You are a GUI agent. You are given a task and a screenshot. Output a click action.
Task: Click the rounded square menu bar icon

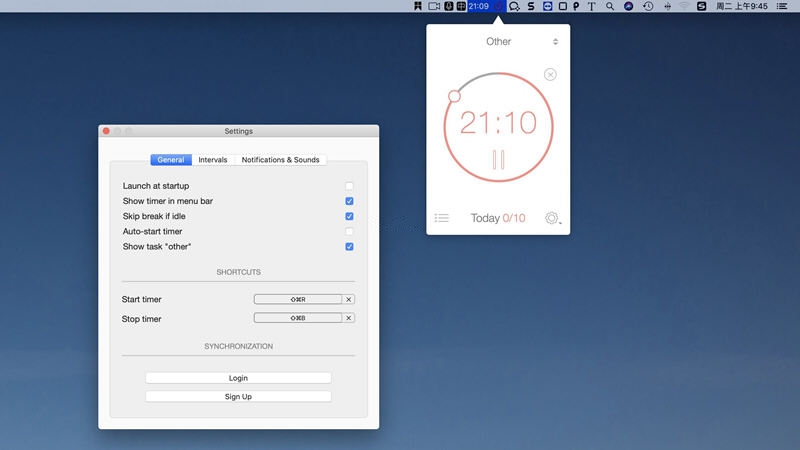coord(562,6)
